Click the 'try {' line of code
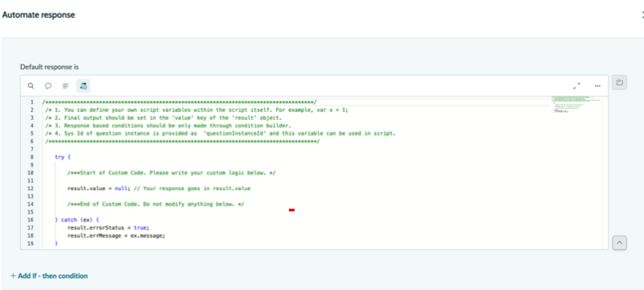Image resolution: width=644 pixels, height=290 pixels. click(x=63, y=157)
